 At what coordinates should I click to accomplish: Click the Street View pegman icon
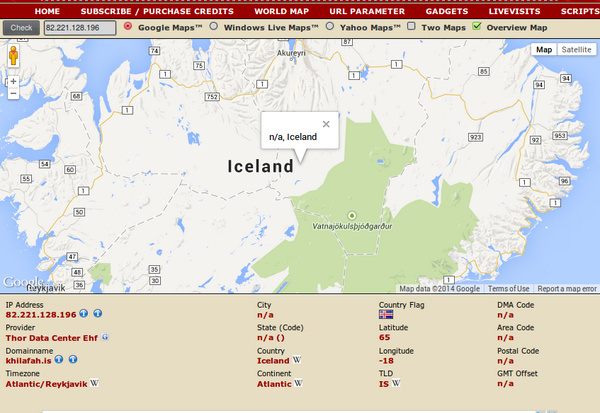[x=13, y=56]
